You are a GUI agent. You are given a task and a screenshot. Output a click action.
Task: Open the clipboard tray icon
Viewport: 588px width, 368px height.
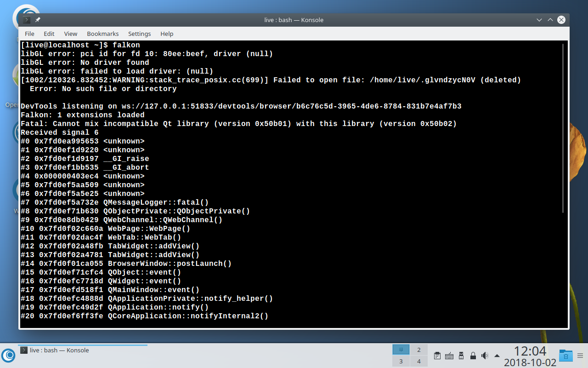(x=437, y=356)
